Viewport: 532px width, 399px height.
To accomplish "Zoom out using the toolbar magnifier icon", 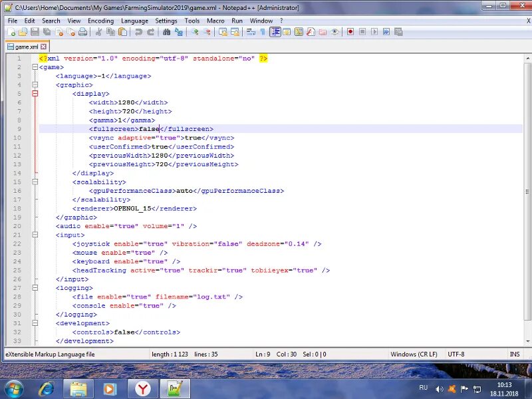I will (207, 32).
